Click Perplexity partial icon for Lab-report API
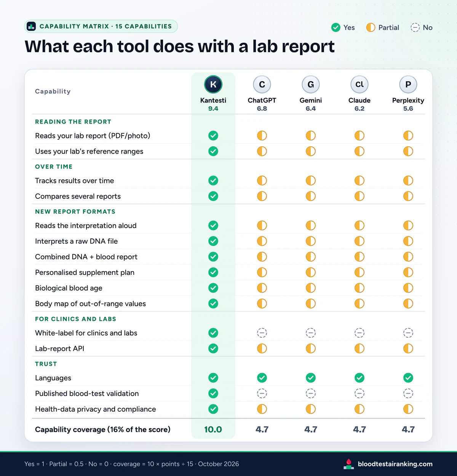457x476 pixels. (x=408, y=348)
